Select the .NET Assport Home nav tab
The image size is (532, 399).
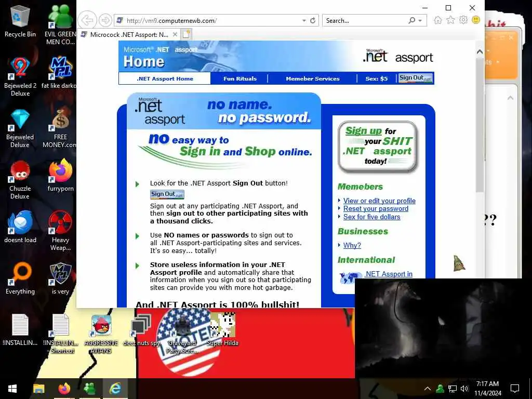(165, 79)
